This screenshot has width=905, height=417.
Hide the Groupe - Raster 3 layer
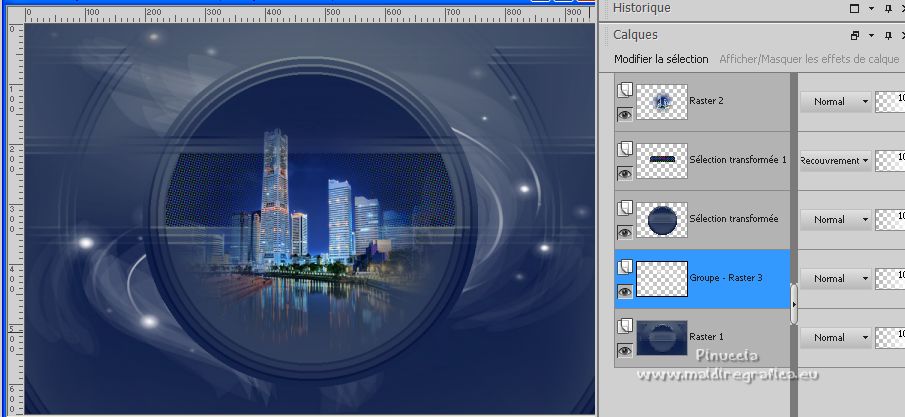(x=624, y=292)
